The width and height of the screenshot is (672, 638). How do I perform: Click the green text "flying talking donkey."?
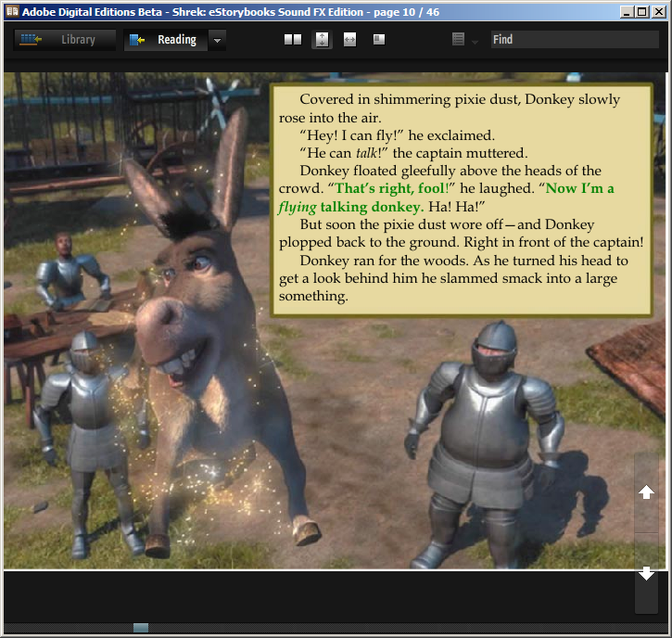351,207
